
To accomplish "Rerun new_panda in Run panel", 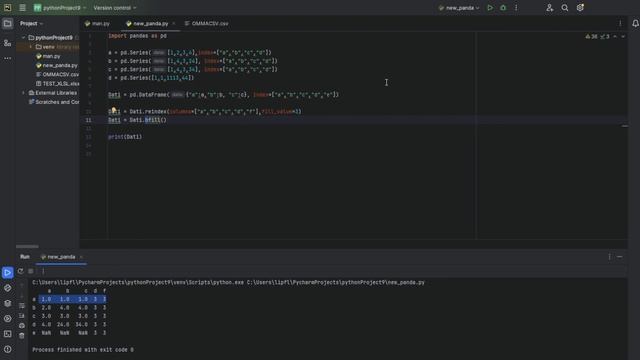I will pyautogui.click(x=20, y=271).
